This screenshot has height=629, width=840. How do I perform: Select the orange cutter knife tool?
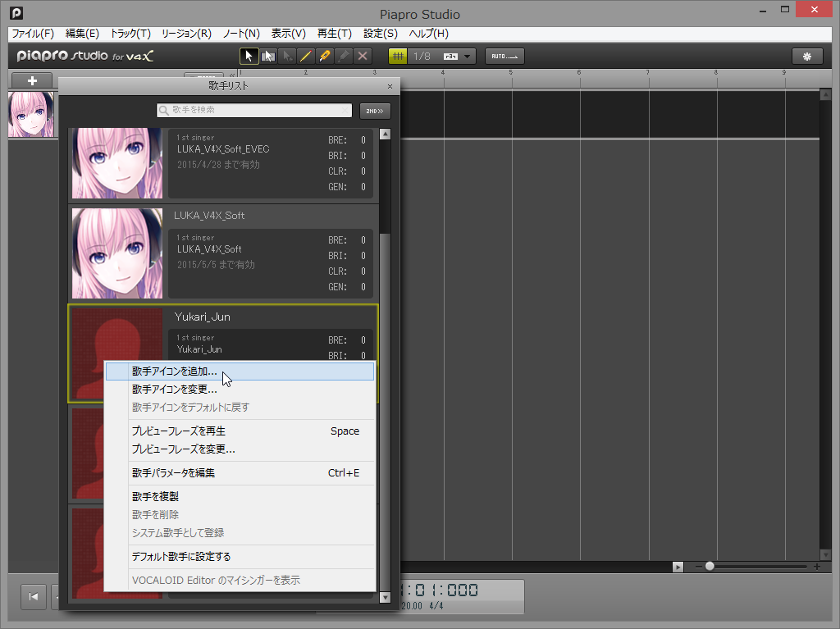point(325,57)
